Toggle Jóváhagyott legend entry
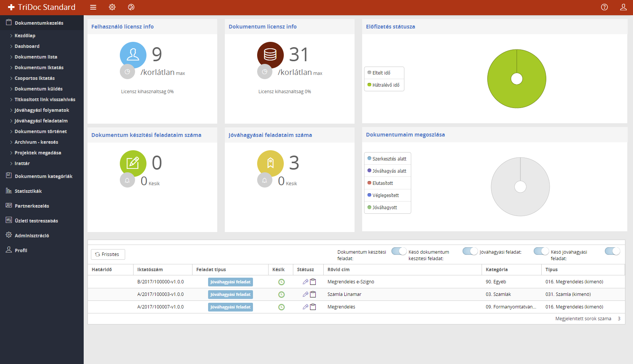The height and width of the screenshot is (364, 633). pos(387,207)
